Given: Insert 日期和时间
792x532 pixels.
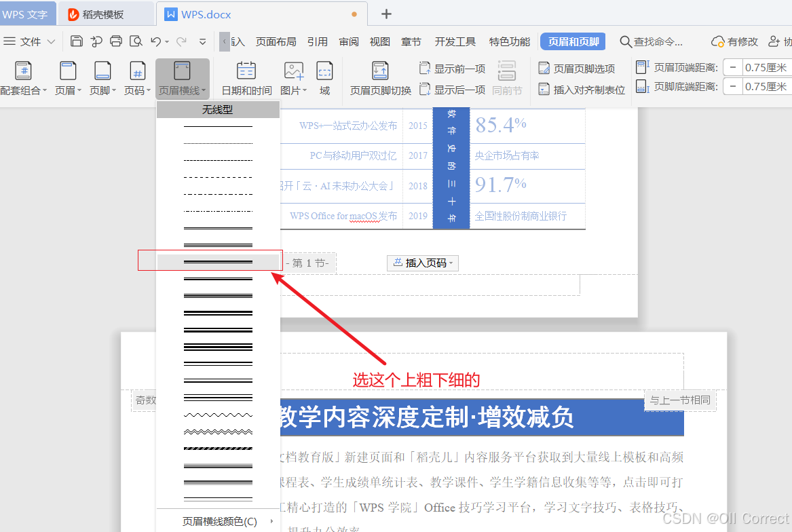Looking at the screenshot, I should [246, 78].
